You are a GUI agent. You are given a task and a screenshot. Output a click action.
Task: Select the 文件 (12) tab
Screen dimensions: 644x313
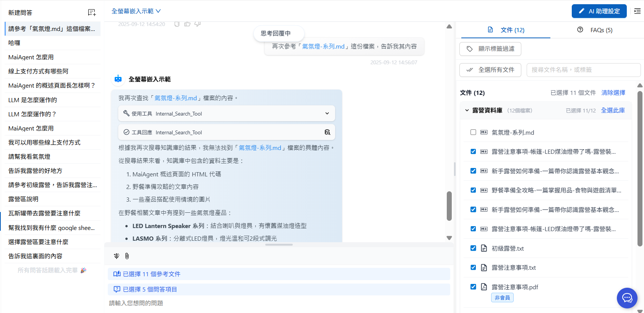506,30
